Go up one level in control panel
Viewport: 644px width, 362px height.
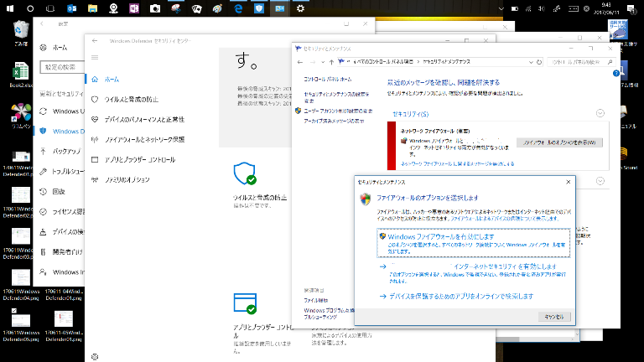[x=331, y=62]
